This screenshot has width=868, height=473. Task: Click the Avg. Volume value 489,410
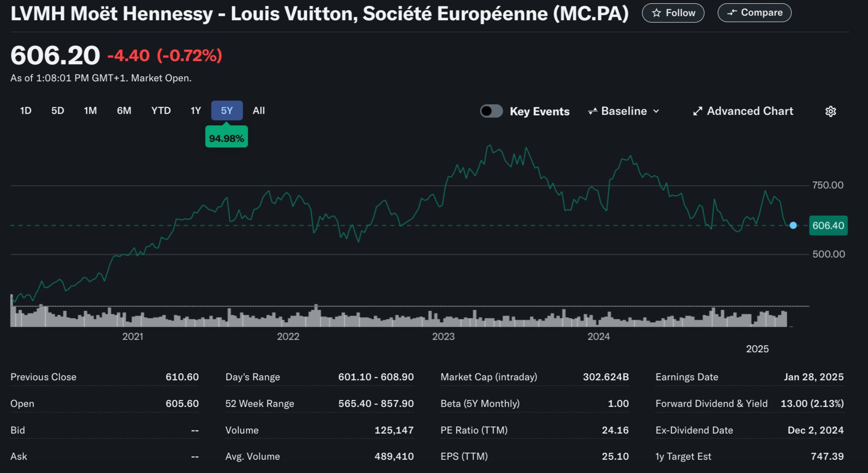click(x=394, y=456)
